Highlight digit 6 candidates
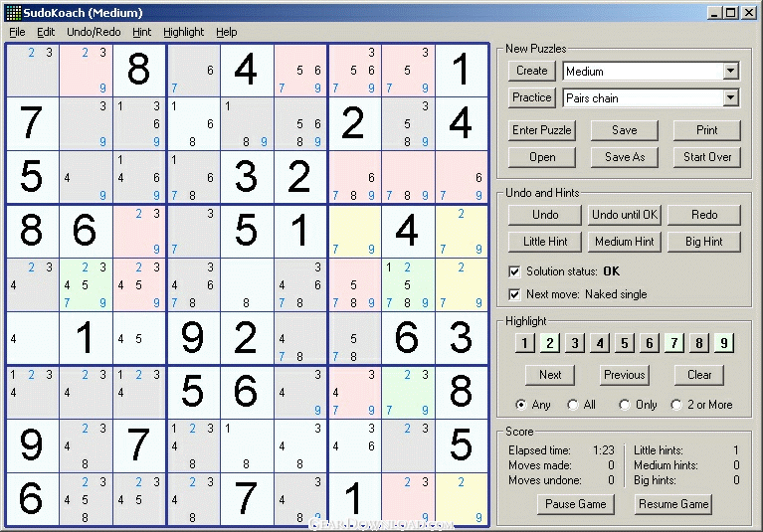The height and width of the screenshot is (532, 763). coord(650,343)
